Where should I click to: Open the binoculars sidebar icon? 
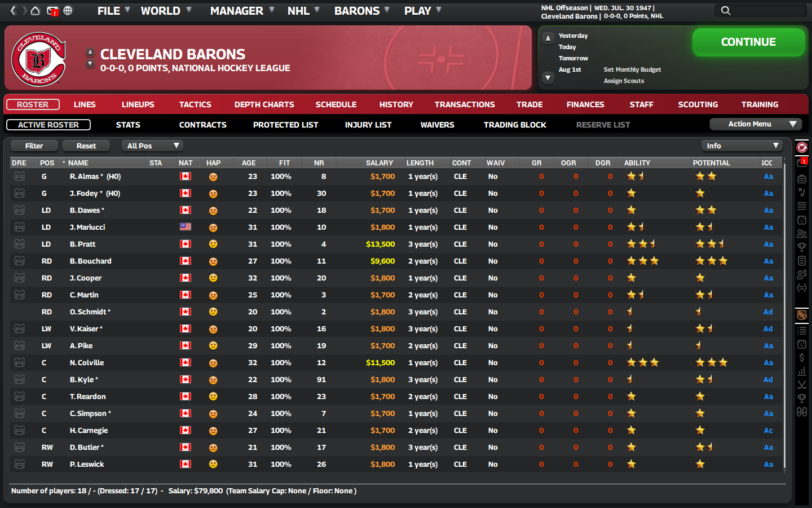coord(802,412)
